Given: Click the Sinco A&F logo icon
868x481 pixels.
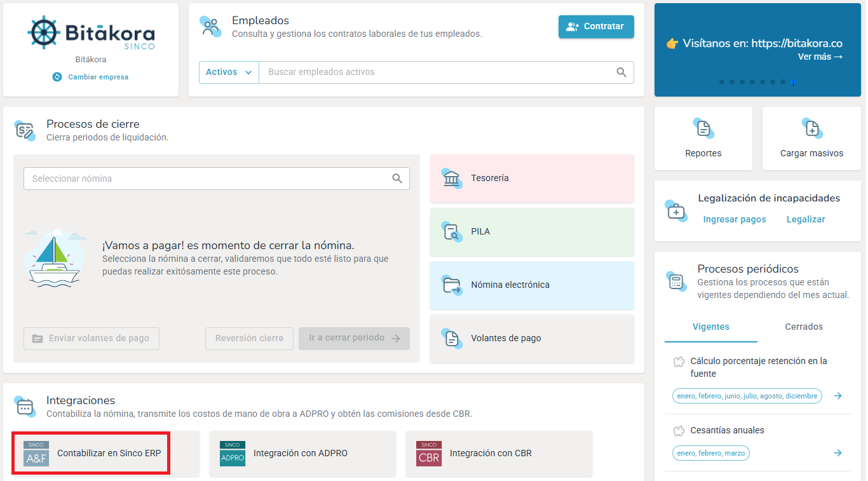Looking at the screenshot, I should [36, 454].
